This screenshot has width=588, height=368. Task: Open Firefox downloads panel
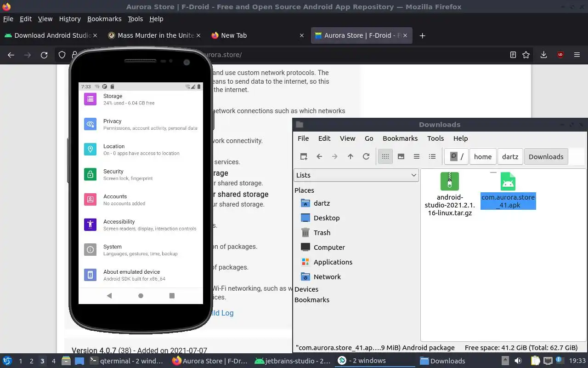[543, 55]
